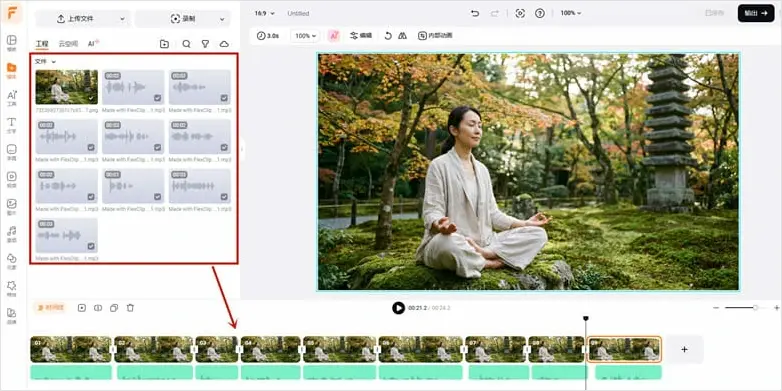This screenshot has height=391, width=782.
Task: Open the Elements sidebar section
Action: (x=11, y=261)
